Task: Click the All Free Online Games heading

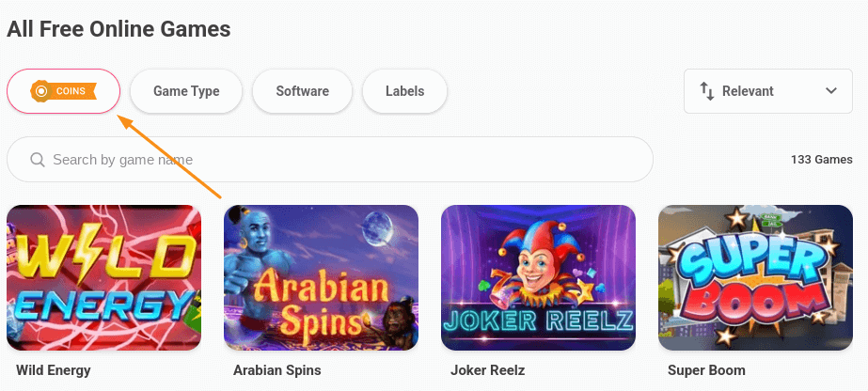Action: click(118, 29)
